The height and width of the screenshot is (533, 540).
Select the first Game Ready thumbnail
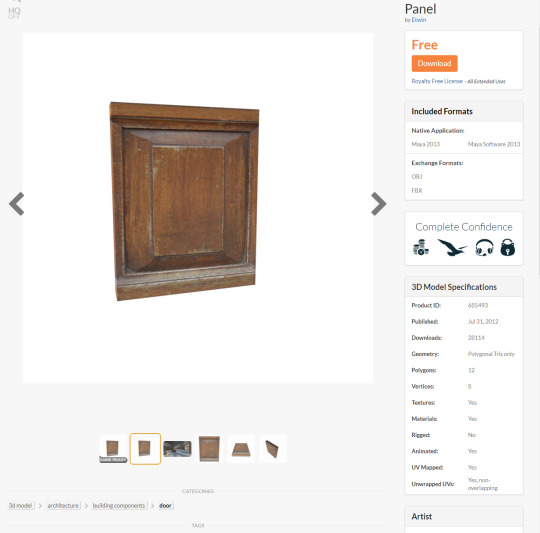tap(113, 449)
